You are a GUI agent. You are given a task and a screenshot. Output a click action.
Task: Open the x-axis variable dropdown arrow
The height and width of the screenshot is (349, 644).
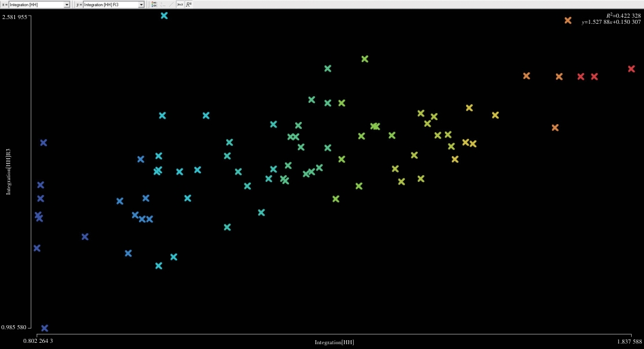67,4
